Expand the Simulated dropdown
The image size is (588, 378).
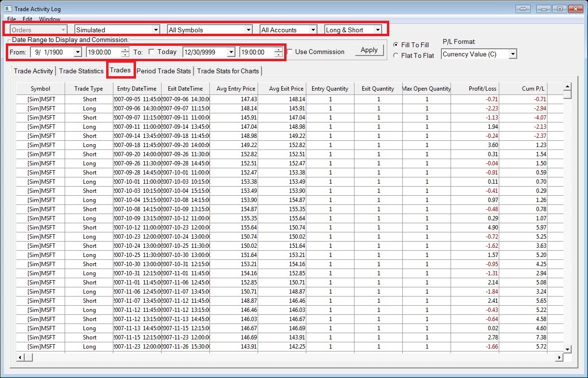(155, 30)
